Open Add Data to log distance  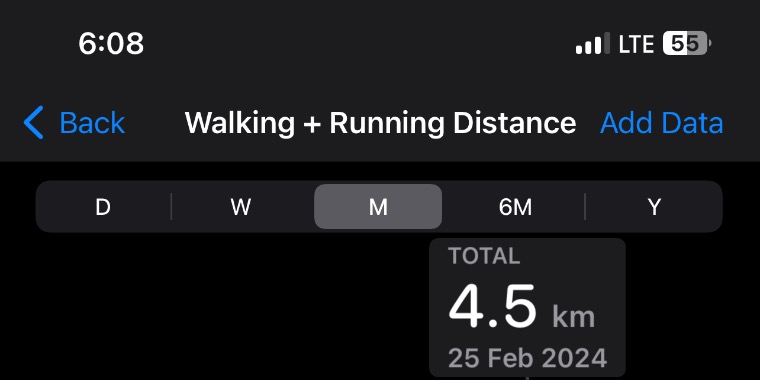click(662, 123)
